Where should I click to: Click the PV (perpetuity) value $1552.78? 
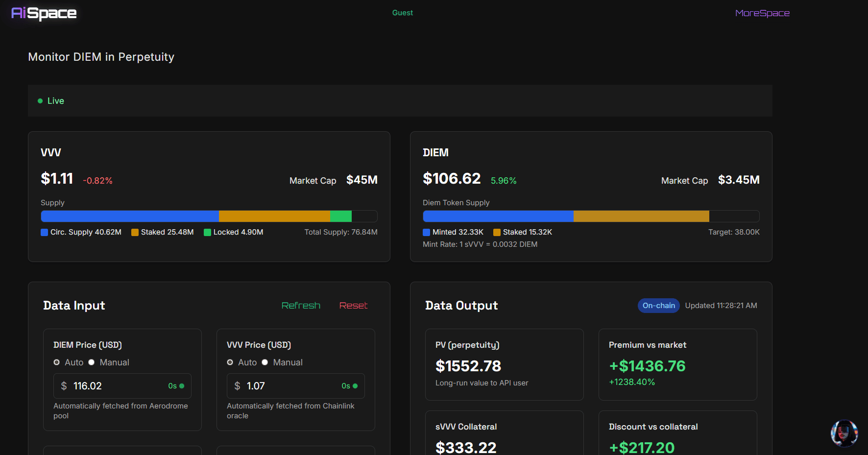click(x=468, y=366)
